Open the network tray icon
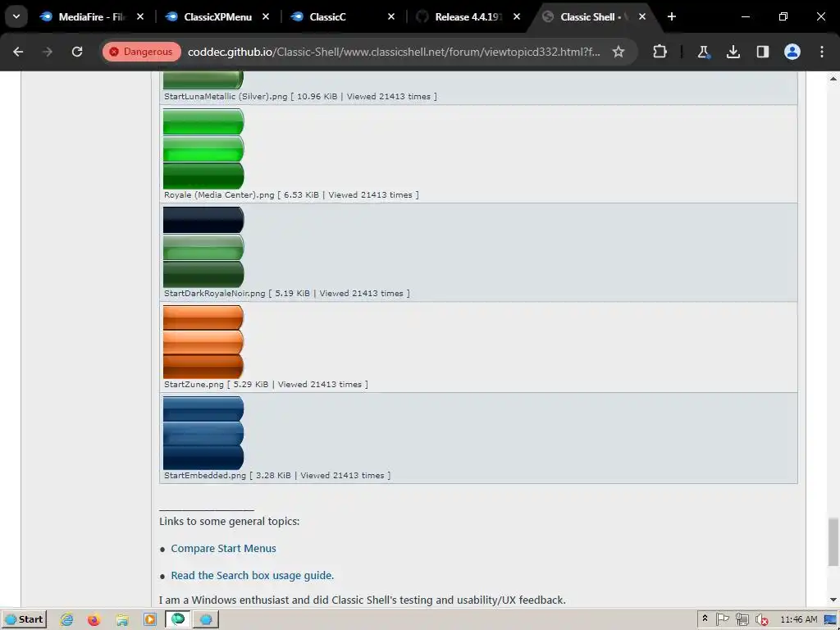 pyautogui.click(x=742, y=620)
